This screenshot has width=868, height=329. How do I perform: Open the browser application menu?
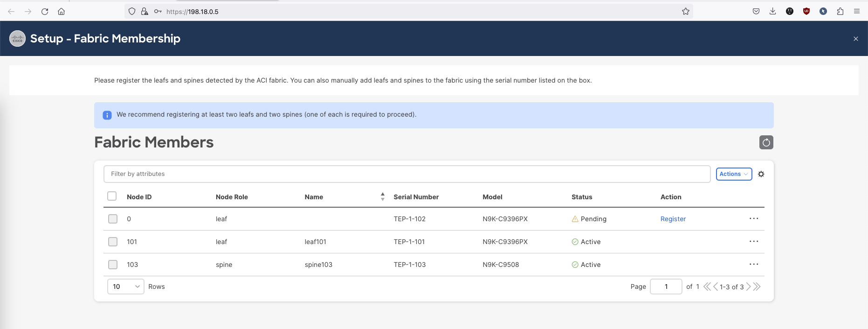click(x=856, y=11)
